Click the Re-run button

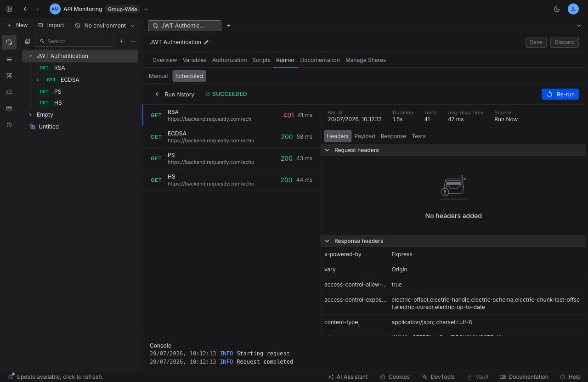click(560, 94)
